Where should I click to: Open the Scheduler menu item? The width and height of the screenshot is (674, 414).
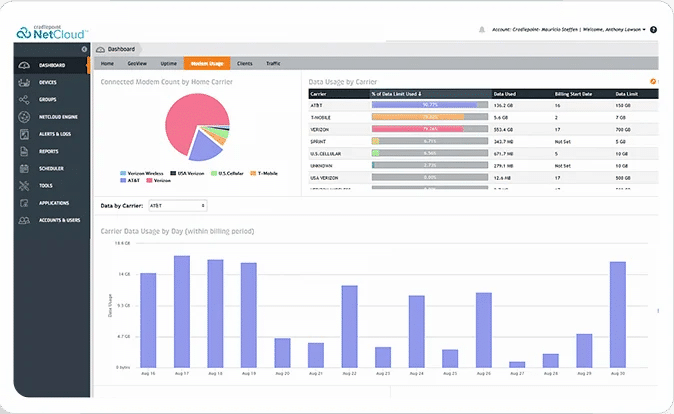(x=51, y=169)
